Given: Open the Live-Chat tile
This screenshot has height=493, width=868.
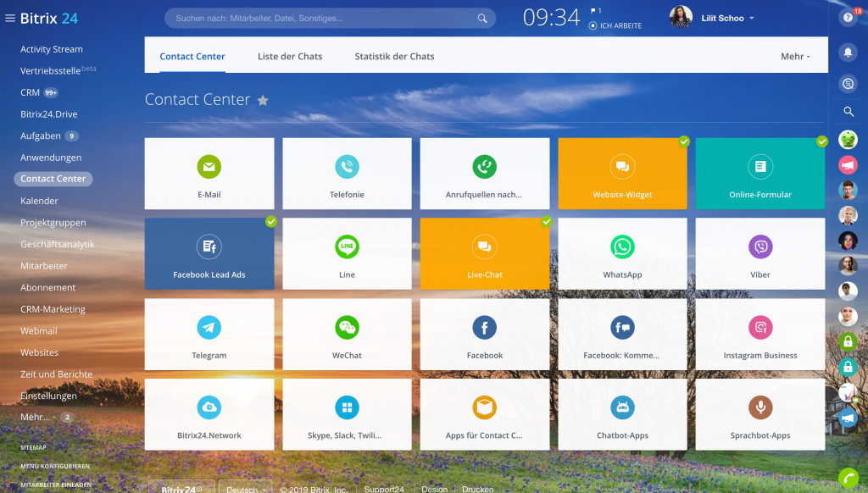Looking at the screenshot, I should (485, 254).
